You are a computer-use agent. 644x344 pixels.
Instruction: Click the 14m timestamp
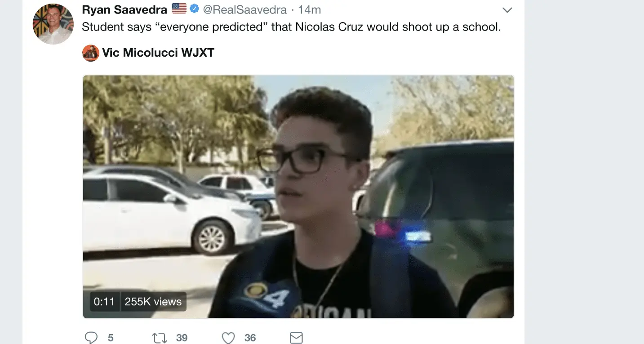tap(310, 9)
